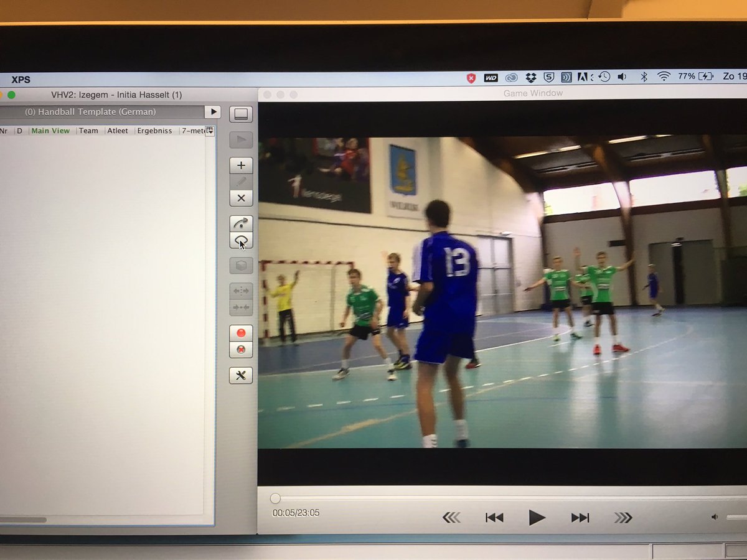The height and width of the screenshot is (560, 747).
Task: Open the Wi-Fi menu bar icon
Action: 664,77
